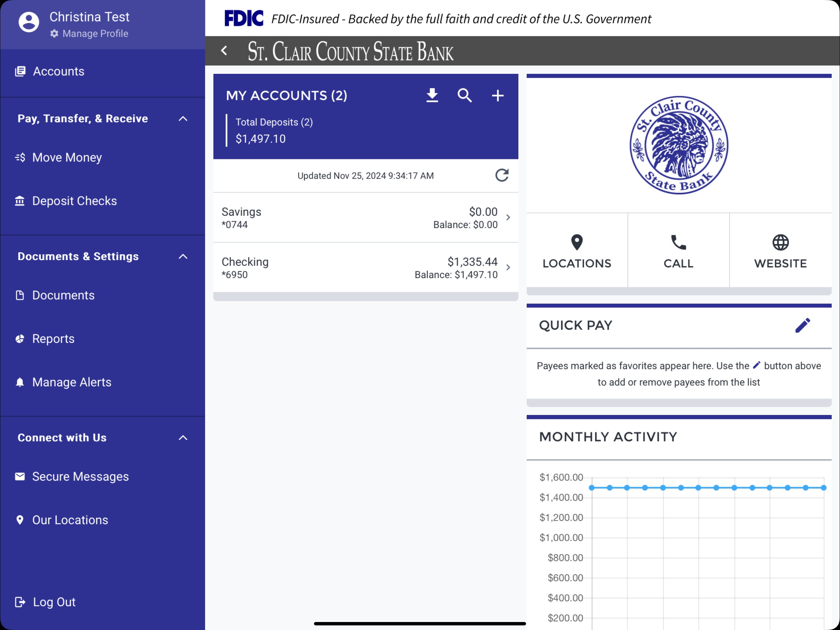Click the back arrow in the header
The image size is (840, 630).
click(x=224, y=50)
